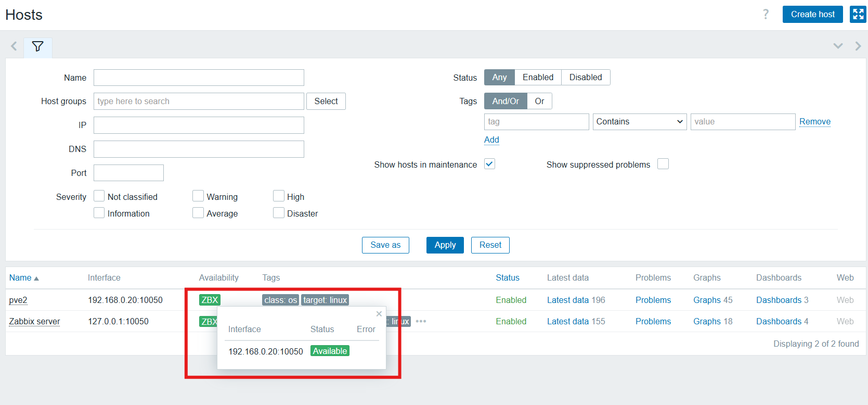Screen dimensions: 868x405
Task: Enable the Warning severity checkbox
Action: (198, 196)
